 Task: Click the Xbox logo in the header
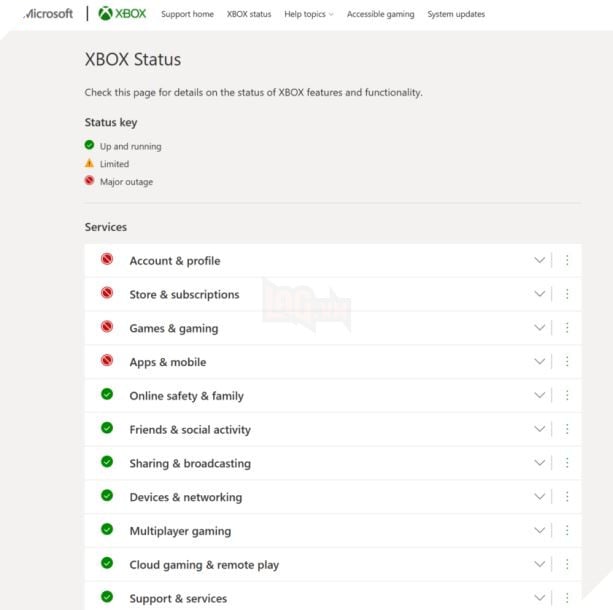(122, 14)
